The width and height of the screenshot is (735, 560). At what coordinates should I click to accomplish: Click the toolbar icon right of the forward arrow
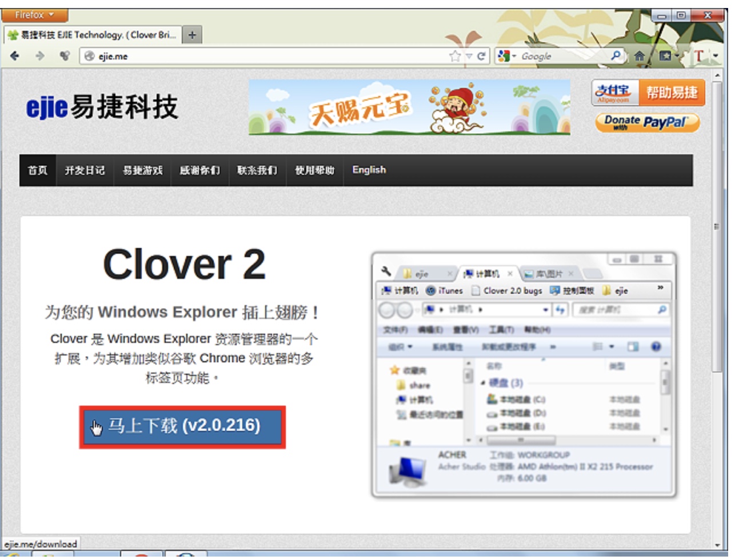(x=65, y=56)
